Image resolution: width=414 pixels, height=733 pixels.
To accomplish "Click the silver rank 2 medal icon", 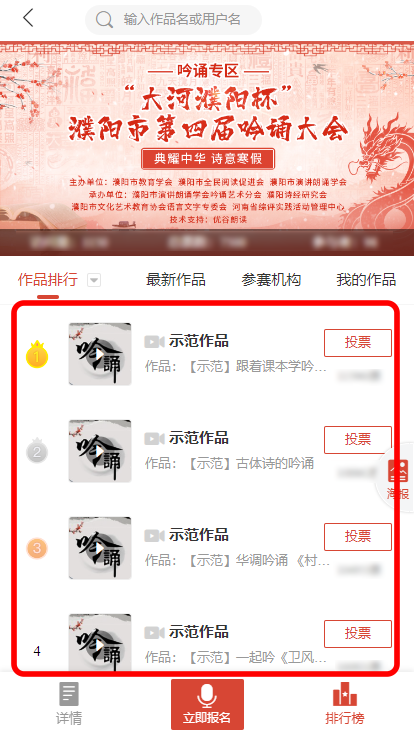I will point(37,451).
